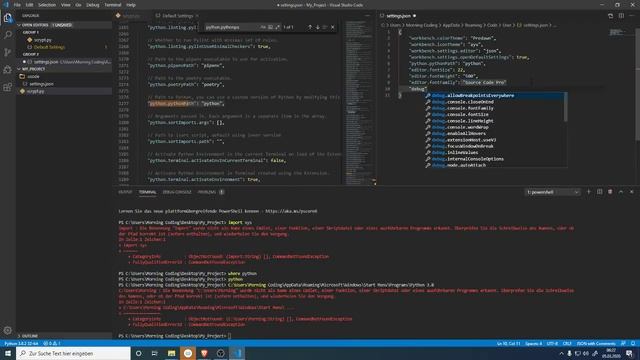Image resolution: width=640 pixels, height=360 pixels.
Task: Toggle Match Case in the find widget
Action: click(263, 27)
